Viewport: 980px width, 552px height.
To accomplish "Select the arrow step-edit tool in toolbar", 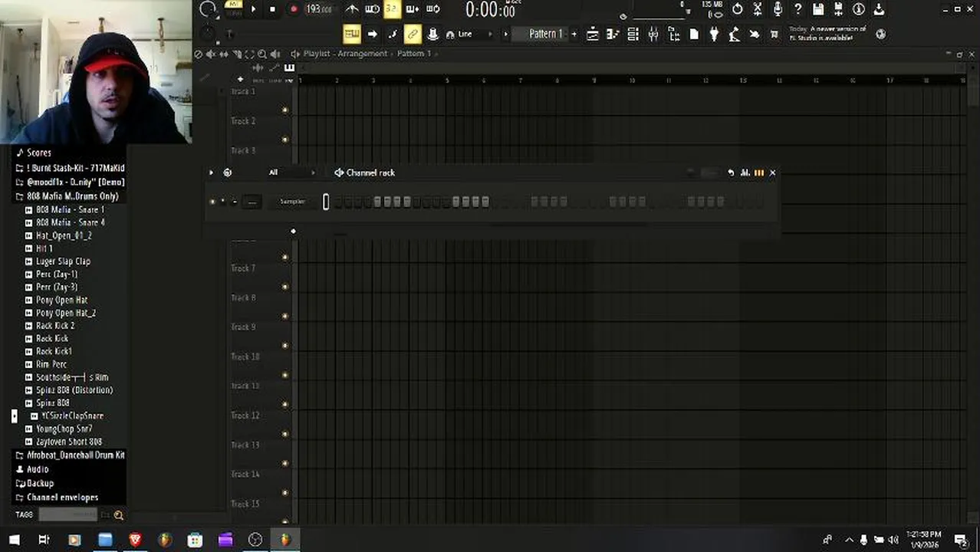I will (x=373, y=34).
